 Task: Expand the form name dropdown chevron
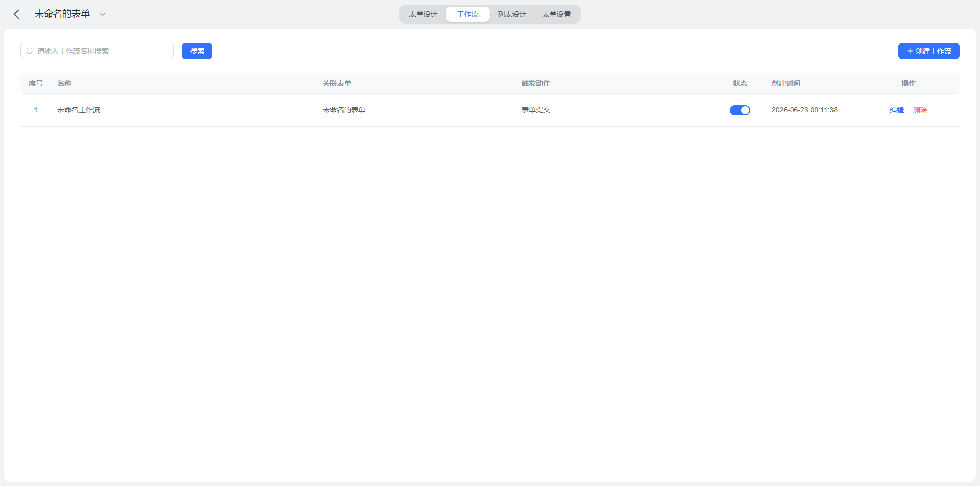102,14
